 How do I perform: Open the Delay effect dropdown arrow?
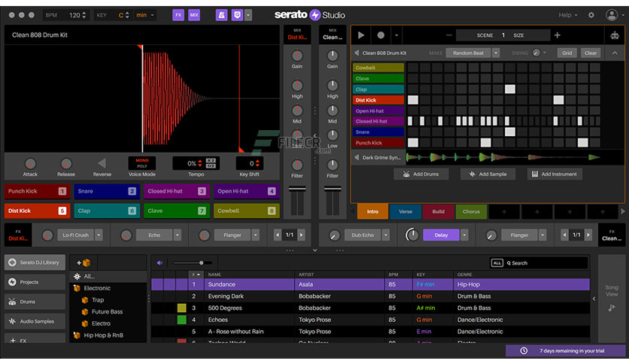(464, 235)
